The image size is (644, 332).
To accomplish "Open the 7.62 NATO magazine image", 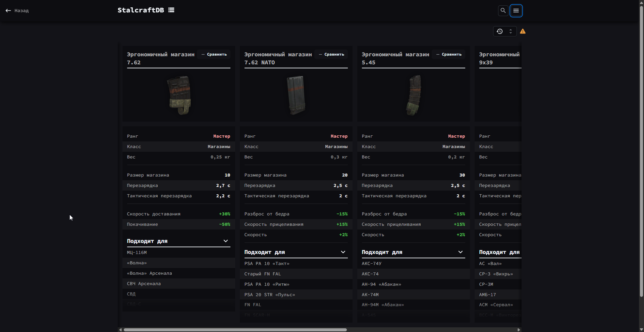I will tap(296, 95).
